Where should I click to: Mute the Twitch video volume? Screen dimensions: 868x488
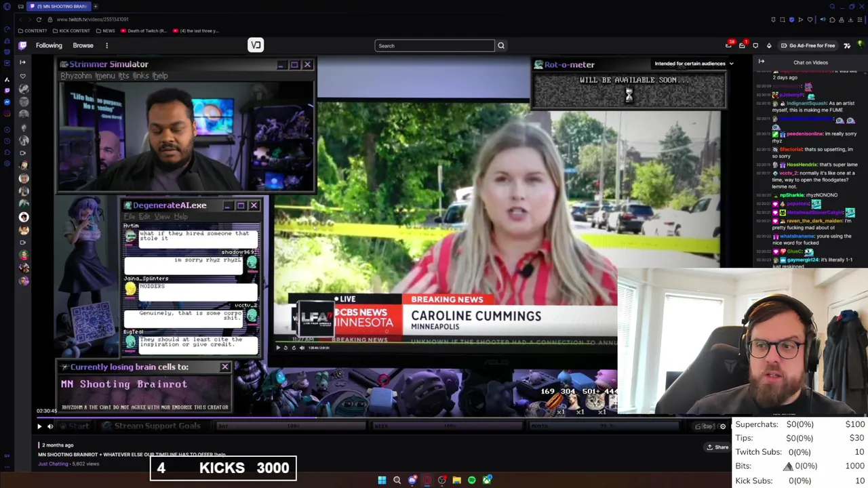pos(50,426)
